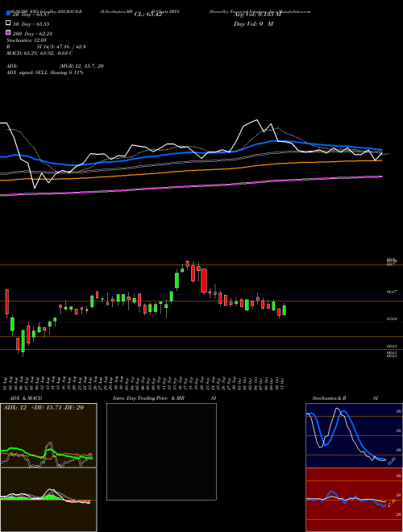Click the 'CL: 65.42' closing price label
Image resolution: width=403 pixels, height=532 pixels.
[x=148, y=15]
